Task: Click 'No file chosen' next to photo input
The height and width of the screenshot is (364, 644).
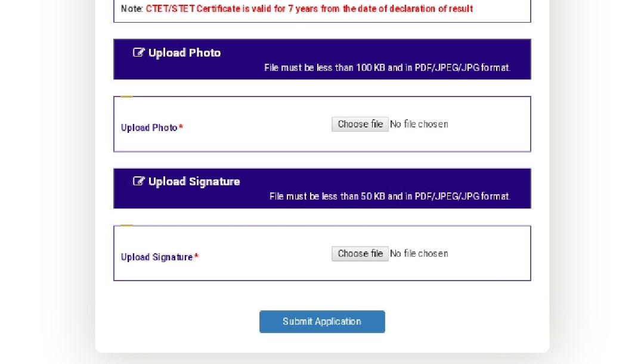Action: pyautogui.click(x=419, y=124)
